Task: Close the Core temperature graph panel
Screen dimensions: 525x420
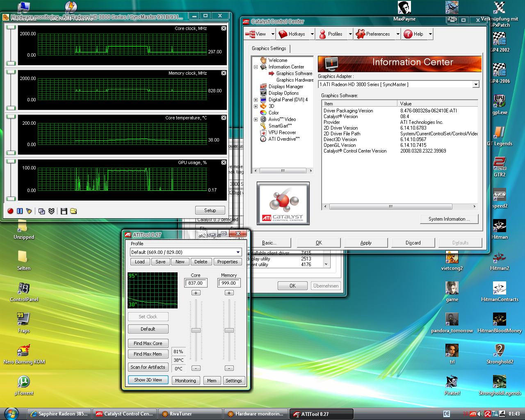Action: coord(224,118)
